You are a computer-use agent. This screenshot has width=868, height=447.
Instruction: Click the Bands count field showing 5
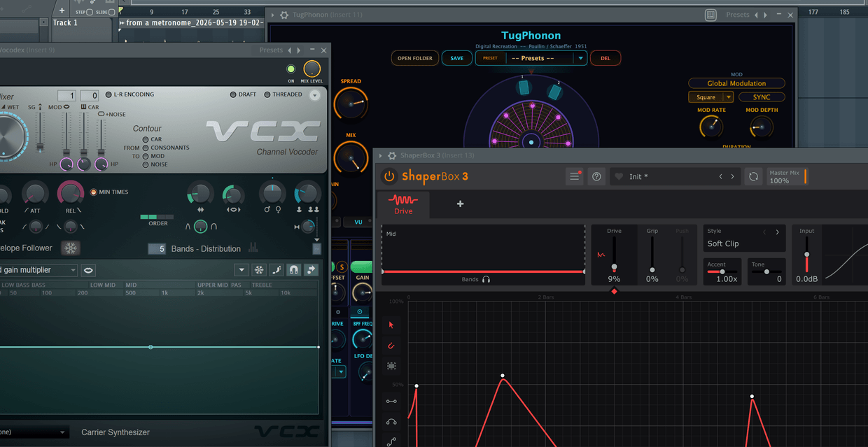click(x=157, y=248)
